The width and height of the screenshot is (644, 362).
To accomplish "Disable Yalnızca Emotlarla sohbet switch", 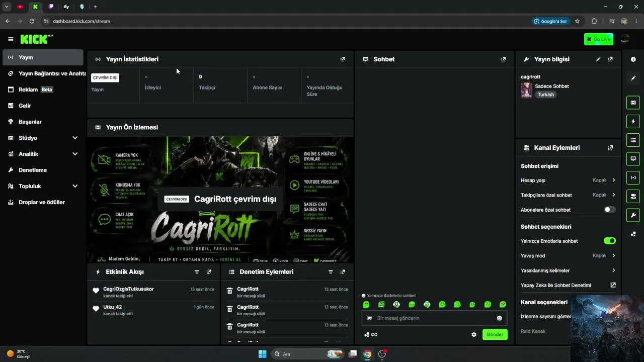I will click(x=609, y=241).
